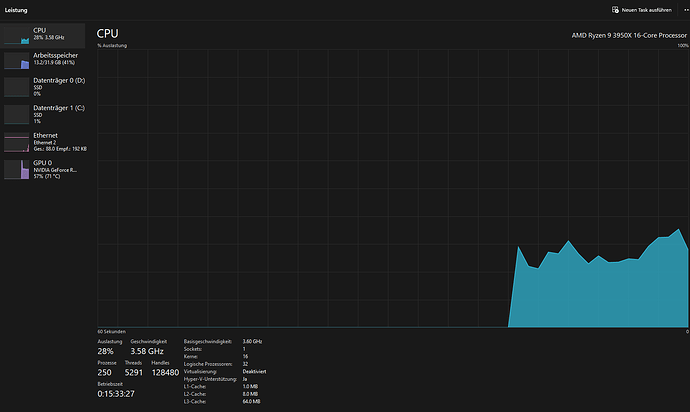Click the Leistung page title

(17, 9)
